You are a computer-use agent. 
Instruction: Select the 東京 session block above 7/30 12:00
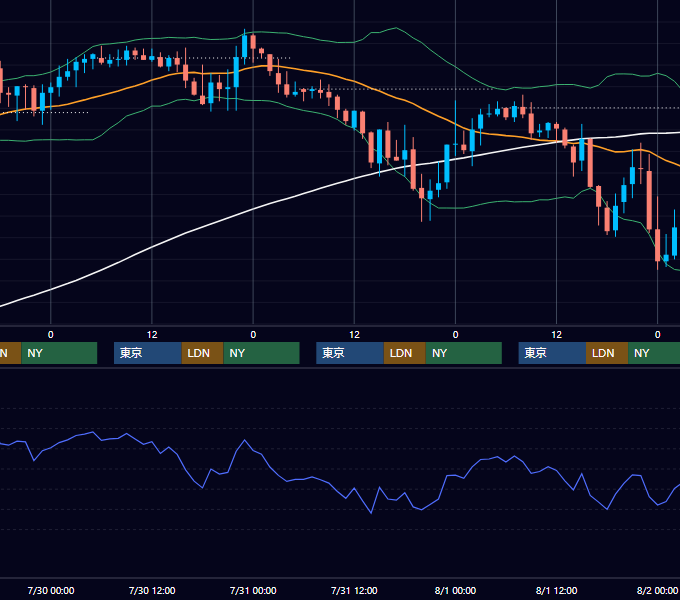[x=147, y=353]
